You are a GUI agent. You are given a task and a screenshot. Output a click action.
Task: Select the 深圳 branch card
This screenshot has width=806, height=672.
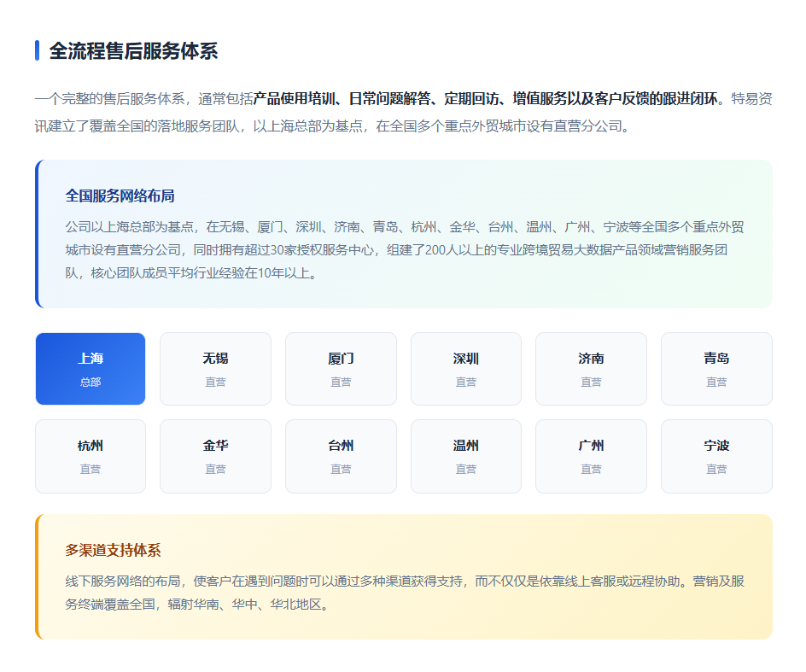click(465, 369)
